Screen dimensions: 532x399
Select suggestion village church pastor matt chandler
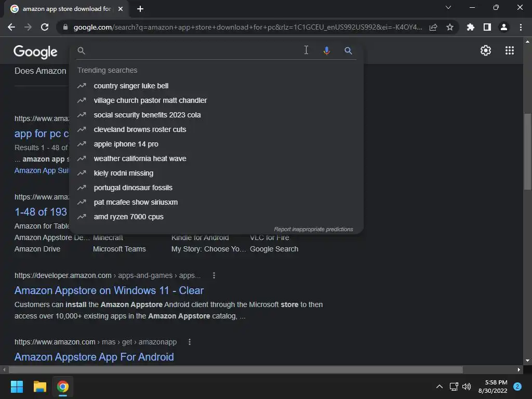coord(217,100)
